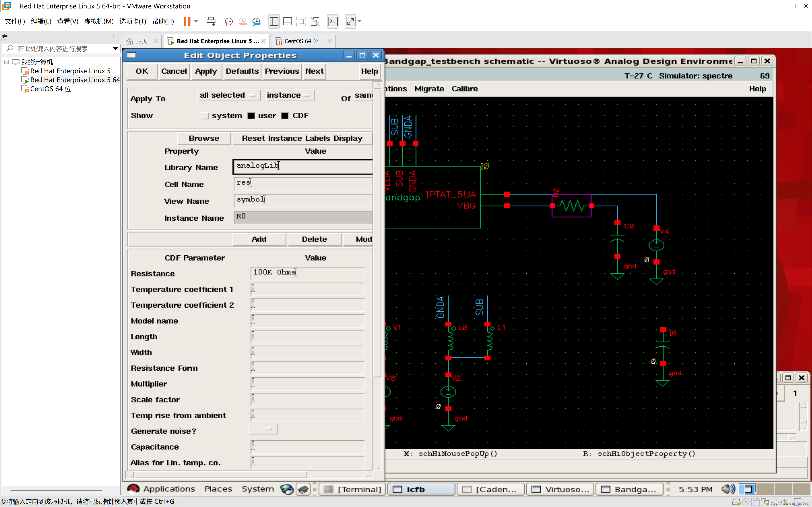Pause the virtual machine using the orange pause icon

coord(187,21)
